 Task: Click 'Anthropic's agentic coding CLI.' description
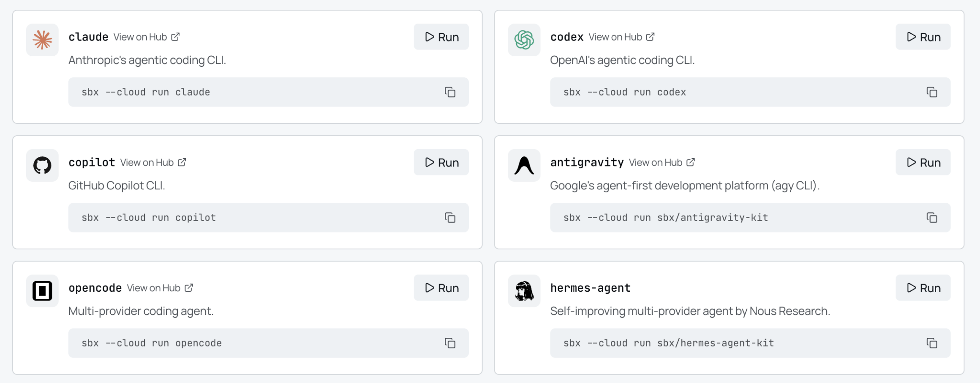(147, 60)
